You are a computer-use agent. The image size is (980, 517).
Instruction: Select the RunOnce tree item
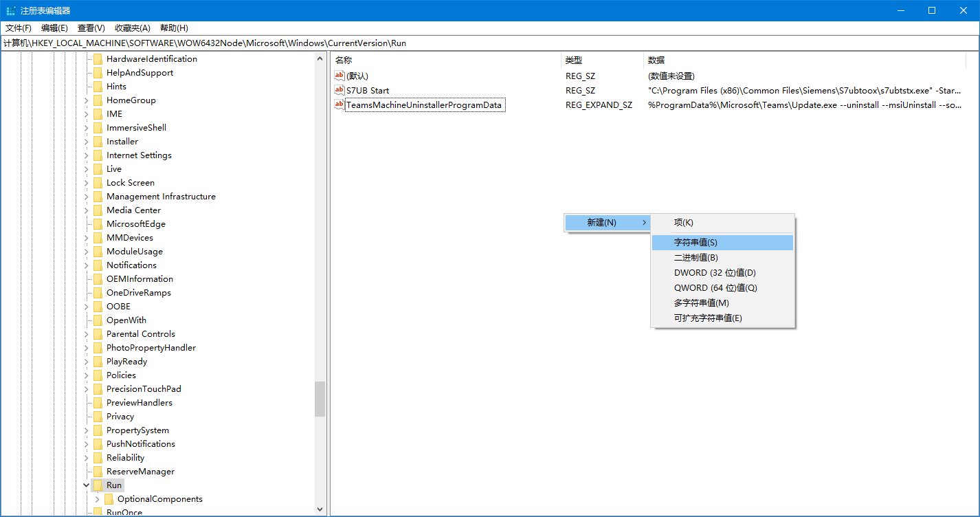[124, 512]
